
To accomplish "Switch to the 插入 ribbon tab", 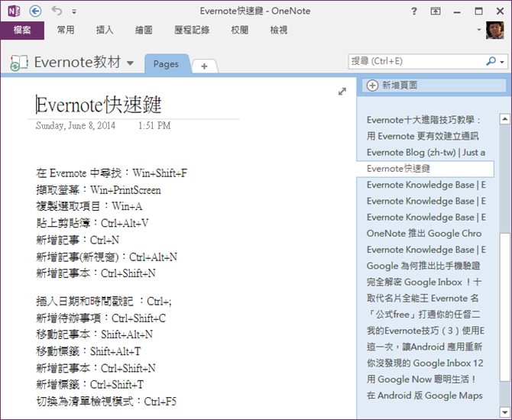I will (x=105, y=30).
